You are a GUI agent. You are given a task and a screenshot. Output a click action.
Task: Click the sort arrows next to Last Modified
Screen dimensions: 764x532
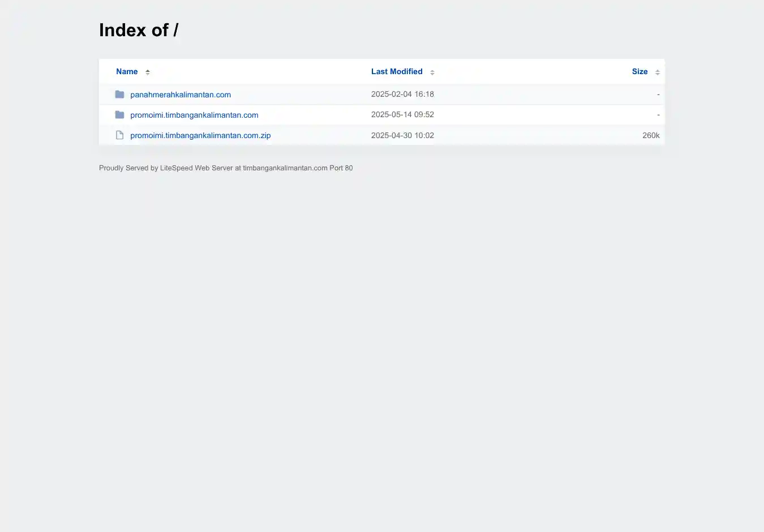click(x=432, y=72)
